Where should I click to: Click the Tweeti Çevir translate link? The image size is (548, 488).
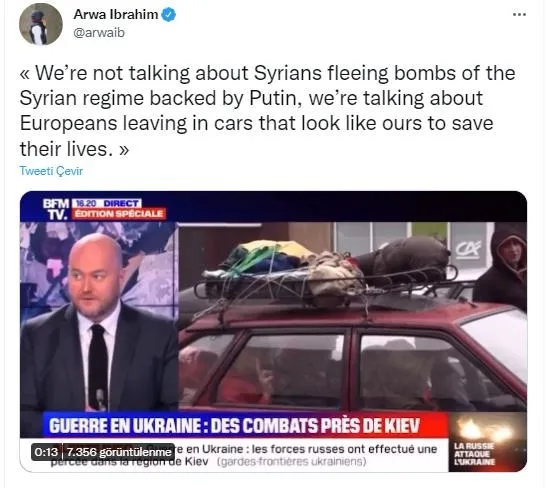coord(51,171)
